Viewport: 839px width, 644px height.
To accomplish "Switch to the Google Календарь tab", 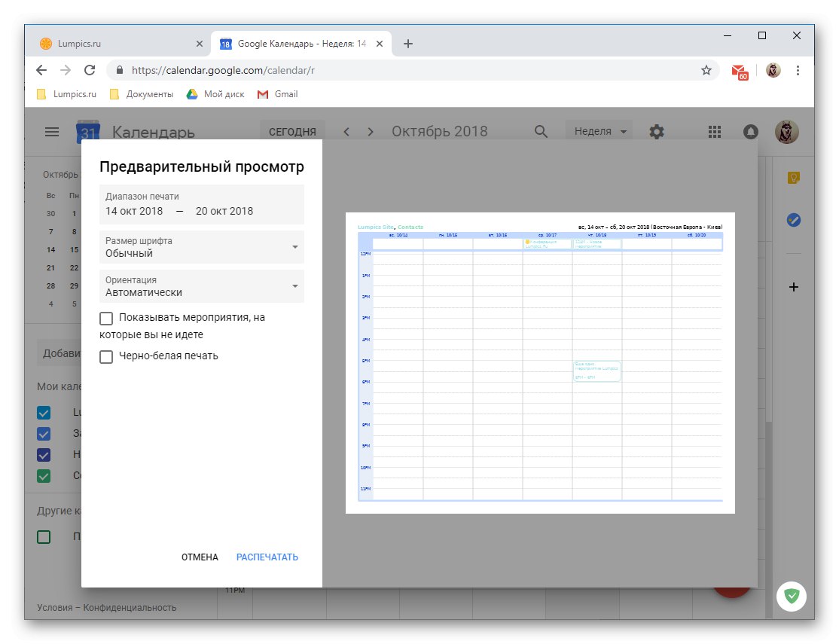I will click(301, 44).
